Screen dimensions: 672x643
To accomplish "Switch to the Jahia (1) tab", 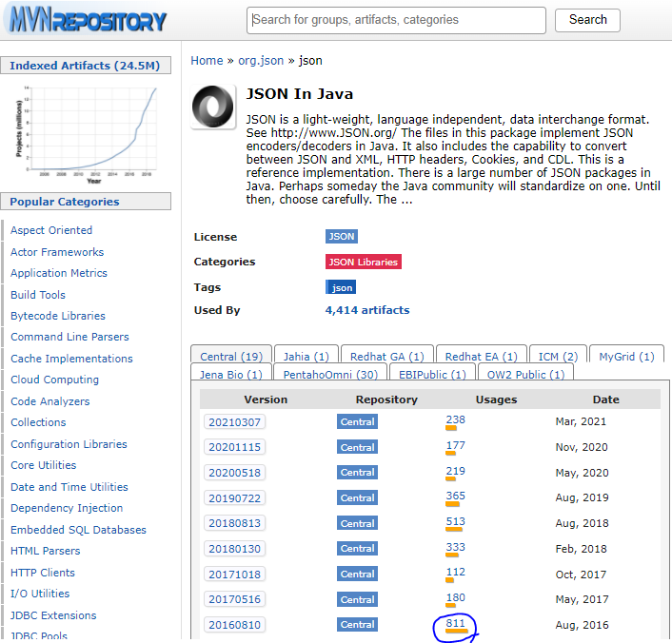I will point(306,356).
